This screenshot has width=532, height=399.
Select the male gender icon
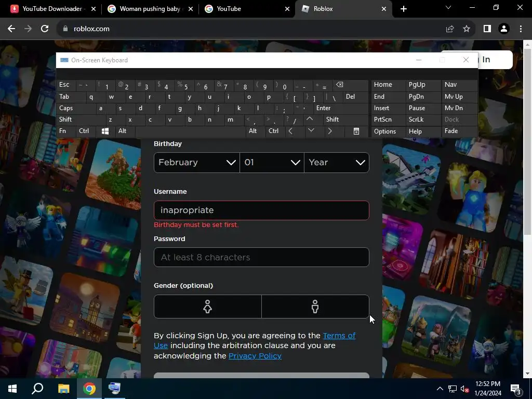point(315,307)
